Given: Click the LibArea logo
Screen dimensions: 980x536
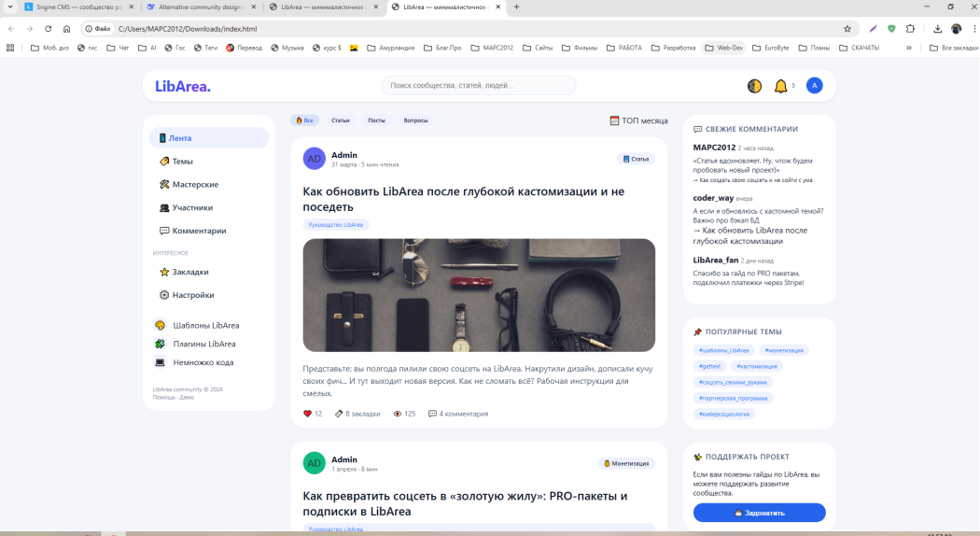Looking at the screenshot, I should 183,86.
